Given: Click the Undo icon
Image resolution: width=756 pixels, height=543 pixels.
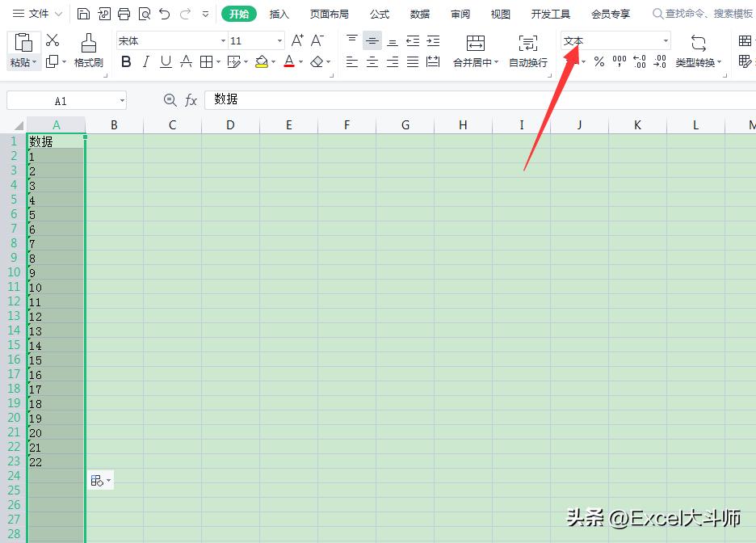Looking at the screenshot, I should 164,13.
